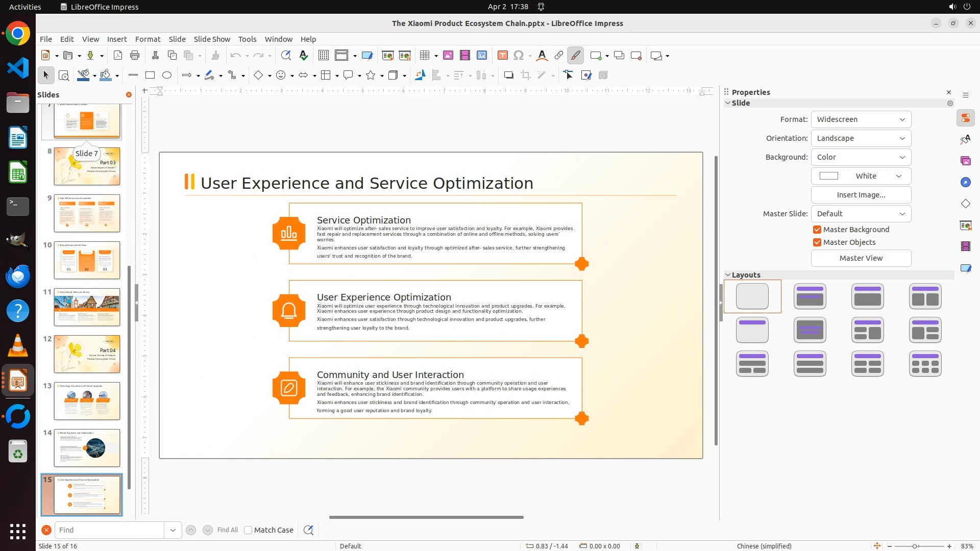The height and width of the screenshot is (551, 980).
Task: Open the Orientation dropdown showing Landscape
Action: 861,138
